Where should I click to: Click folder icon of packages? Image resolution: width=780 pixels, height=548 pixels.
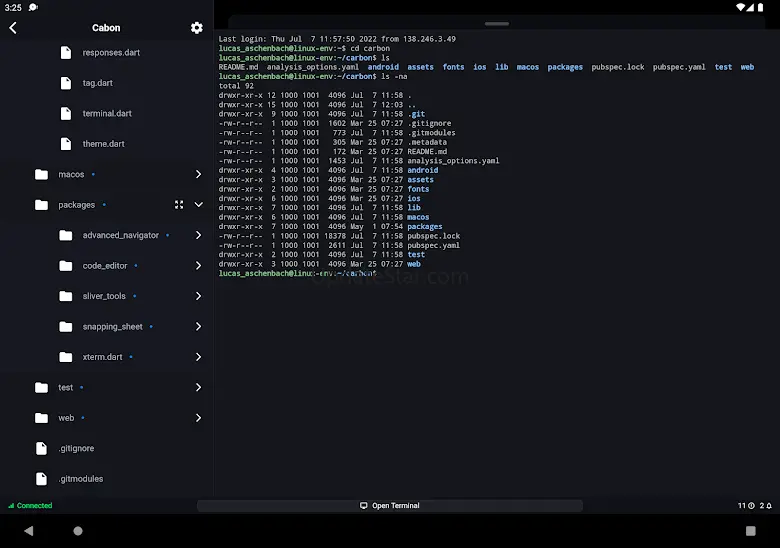click(41, 205)
